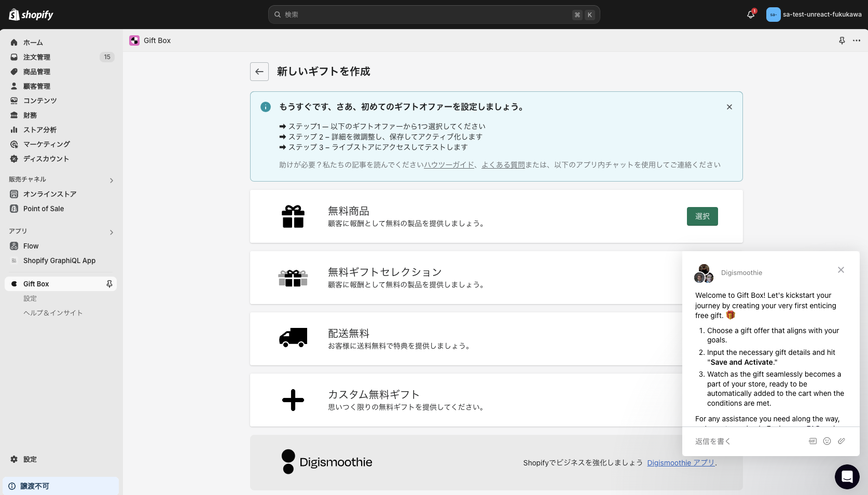Open the Flow app from the sidebar
This screenshot has width=868, height=495.
tap(31, 246)
